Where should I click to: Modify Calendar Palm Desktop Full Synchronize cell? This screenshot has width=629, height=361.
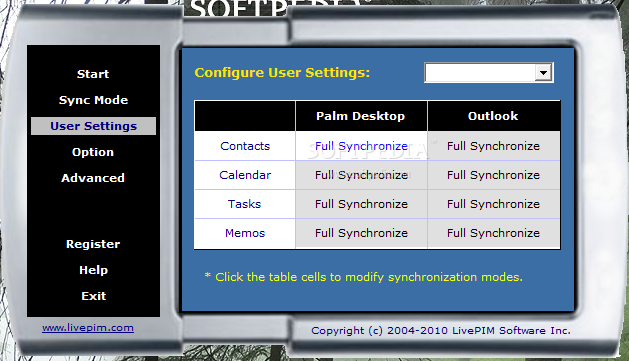pos(361,175)
